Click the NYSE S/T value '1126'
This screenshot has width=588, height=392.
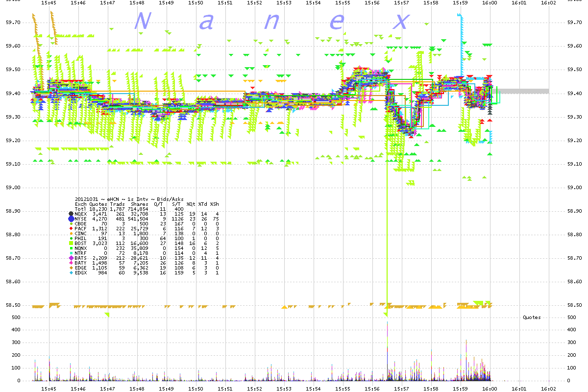[177, 219]
